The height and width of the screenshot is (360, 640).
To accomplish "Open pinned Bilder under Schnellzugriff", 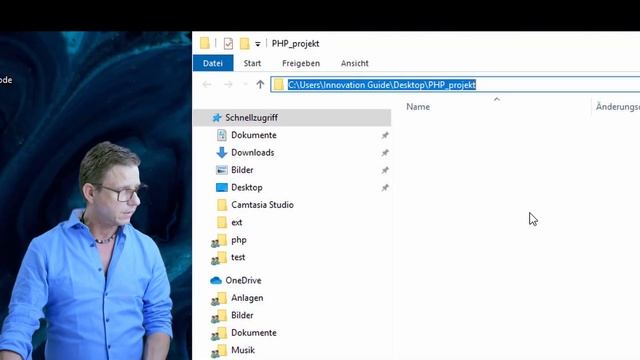I will [242, 170].
